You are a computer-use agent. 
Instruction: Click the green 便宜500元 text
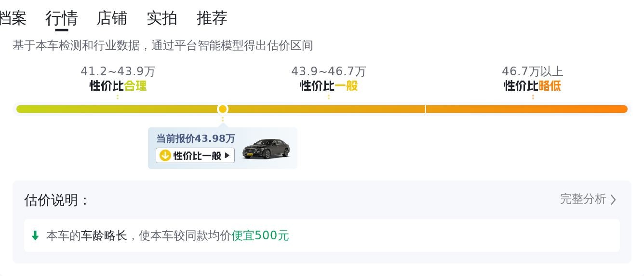coord(260,235)
